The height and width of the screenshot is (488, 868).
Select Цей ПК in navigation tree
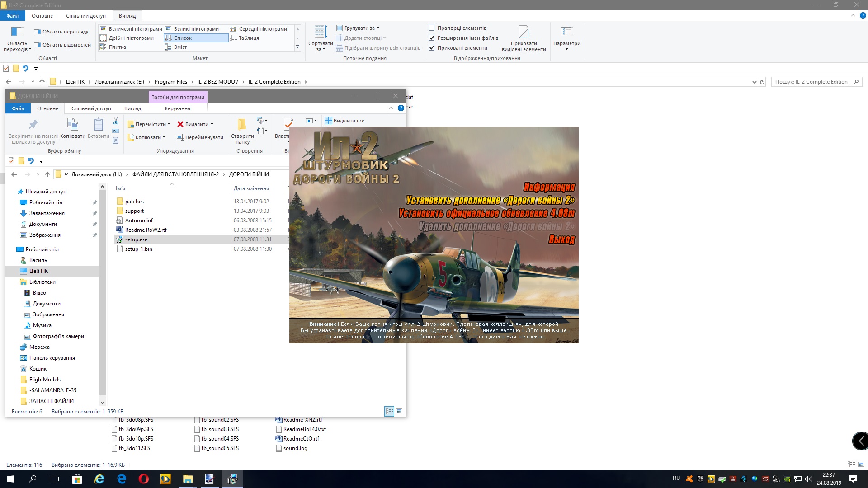[x=38, y=271]
